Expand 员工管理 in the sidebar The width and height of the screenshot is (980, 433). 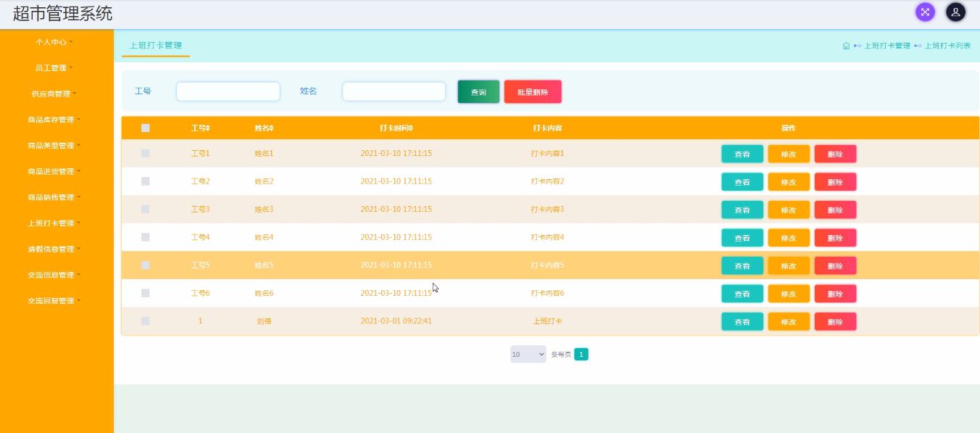(x=54, y=68)
